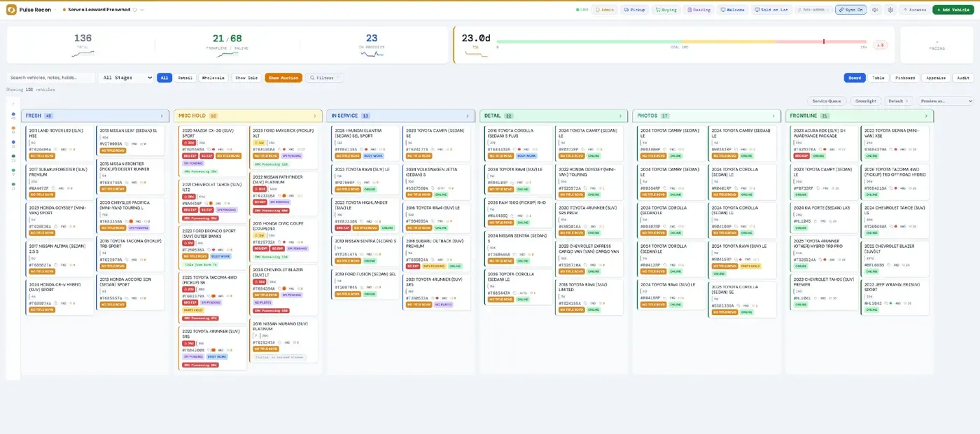
Task: Open the 2022 Nissan Pathfinder Platinum card
Action: [283, 193]
